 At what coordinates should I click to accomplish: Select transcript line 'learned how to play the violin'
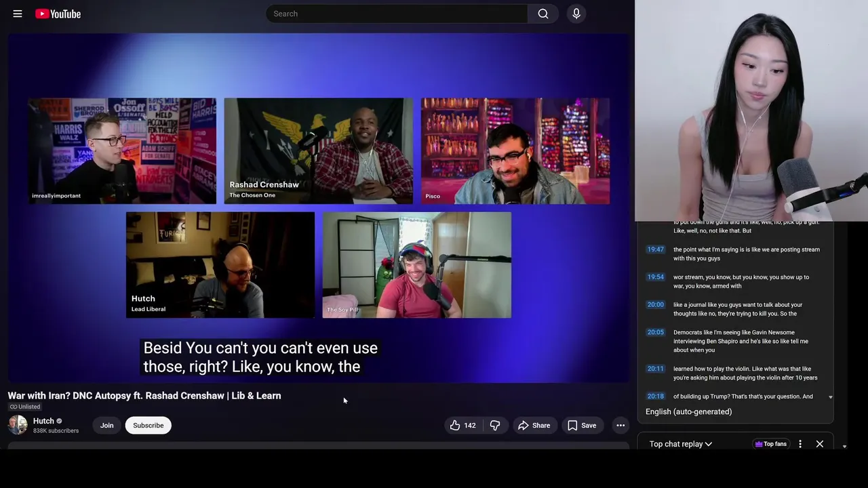pos(745,373)
